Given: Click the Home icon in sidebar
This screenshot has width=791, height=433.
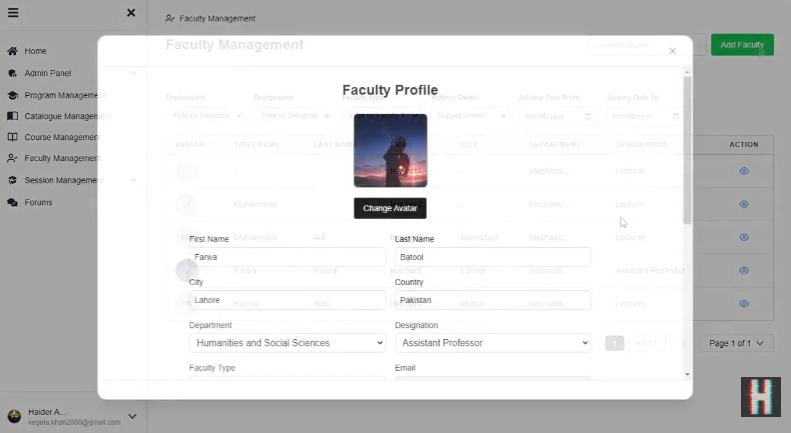Looking at the screenshot, I should [x=12, y=51].
